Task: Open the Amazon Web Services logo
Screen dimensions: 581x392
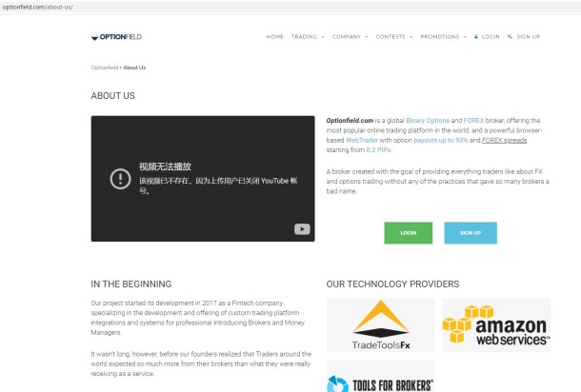Action: coord(495,324)
